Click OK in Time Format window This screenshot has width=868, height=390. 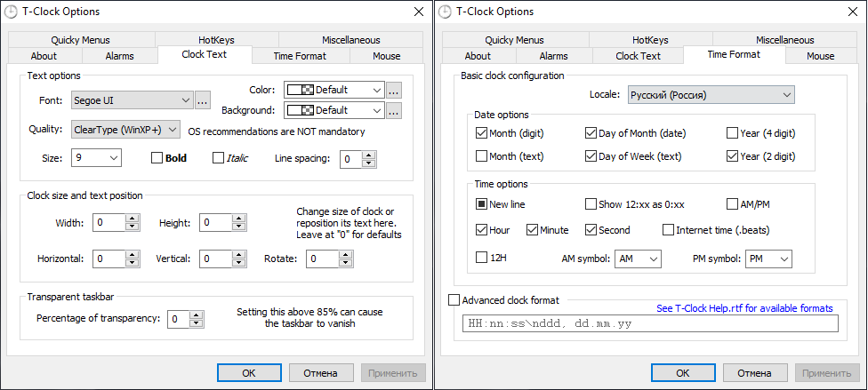[683, 373]
